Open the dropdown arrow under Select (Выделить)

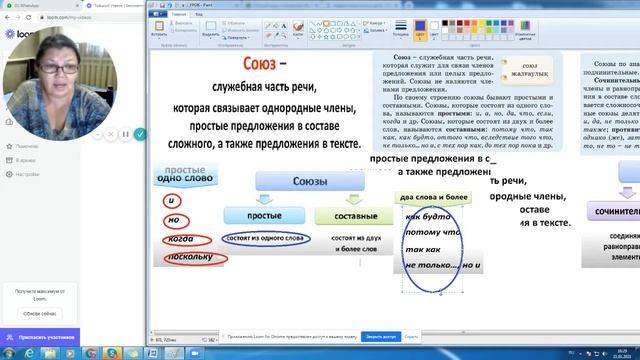[x=211, y=38]
